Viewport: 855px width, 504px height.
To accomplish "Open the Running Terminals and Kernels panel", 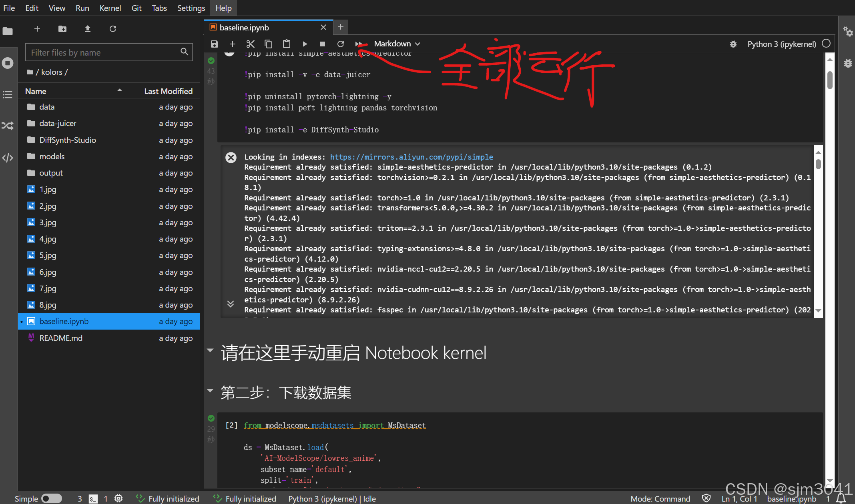I will [8, 63].
